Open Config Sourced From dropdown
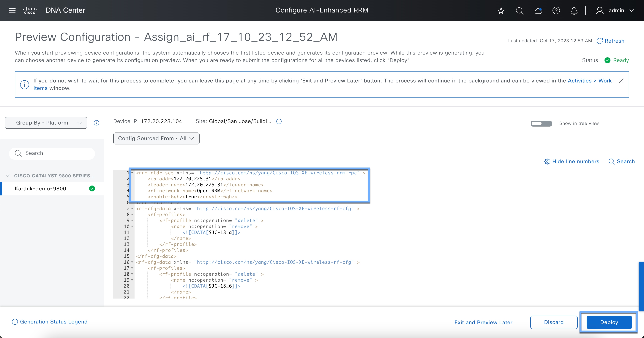 click(x=156, y=138)
